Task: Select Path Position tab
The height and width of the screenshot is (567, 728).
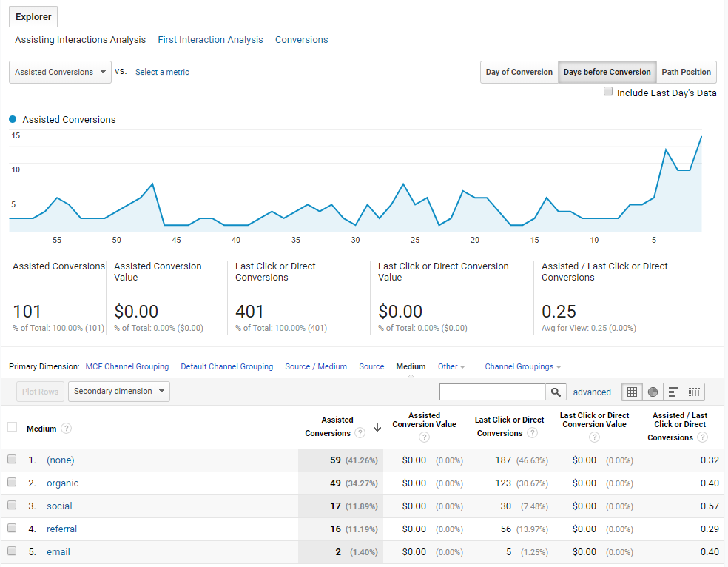Action: (x=687, y=72)
